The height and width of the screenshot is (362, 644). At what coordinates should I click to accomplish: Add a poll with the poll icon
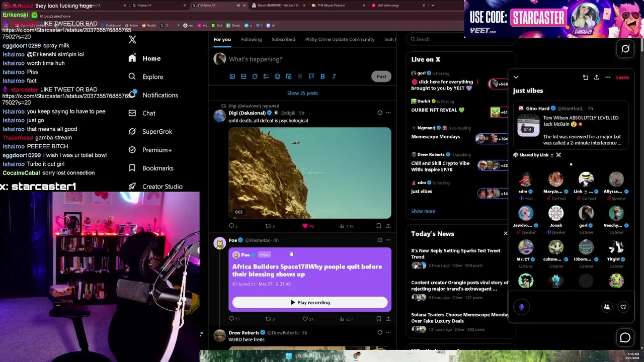point(266,76)
